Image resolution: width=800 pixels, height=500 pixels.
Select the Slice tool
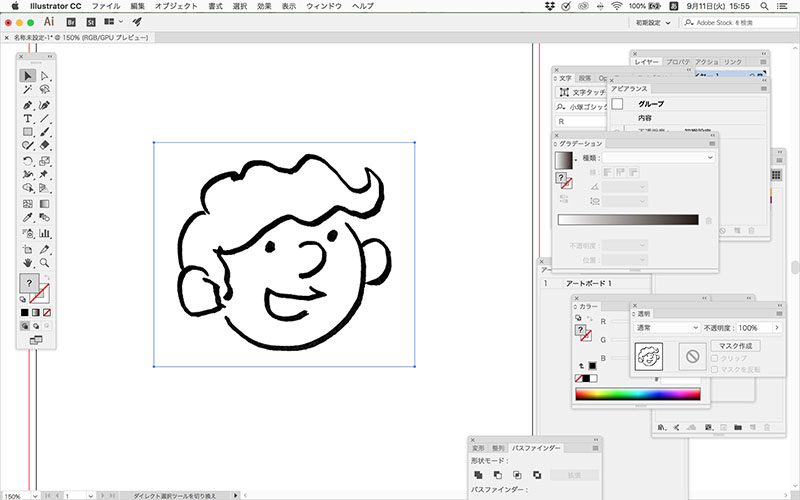point(44,249)
